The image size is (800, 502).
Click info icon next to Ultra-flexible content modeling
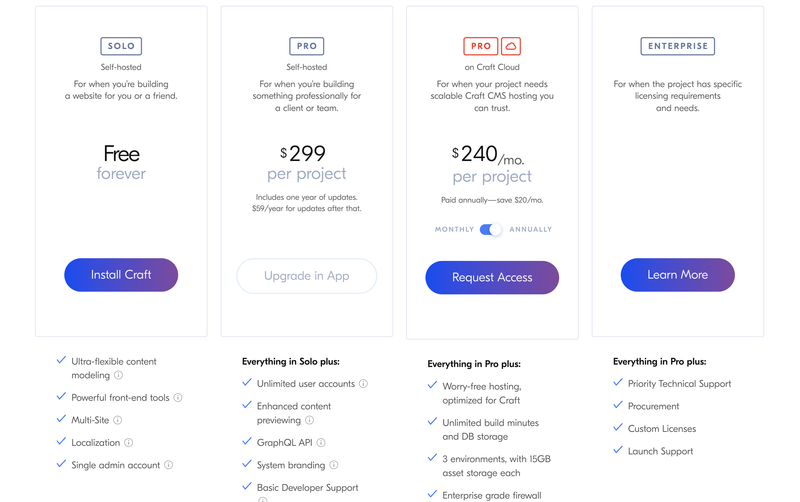point(118,375)
